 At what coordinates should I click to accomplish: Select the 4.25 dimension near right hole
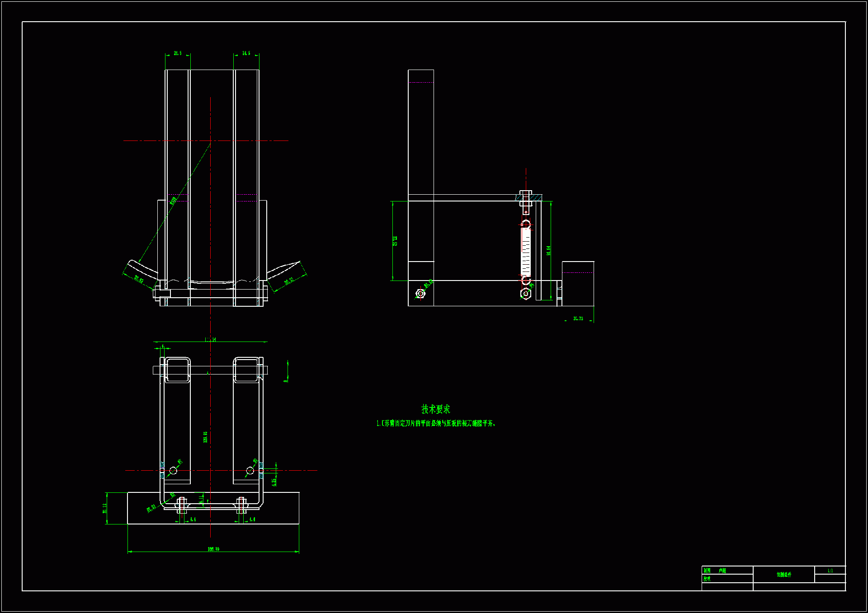coord(274,482)
